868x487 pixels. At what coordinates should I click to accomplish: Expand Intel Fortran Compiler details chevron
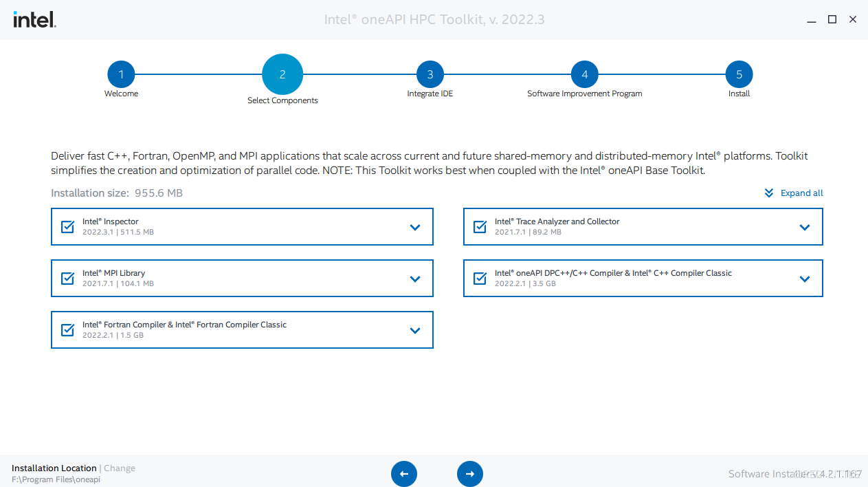point(415,330)
